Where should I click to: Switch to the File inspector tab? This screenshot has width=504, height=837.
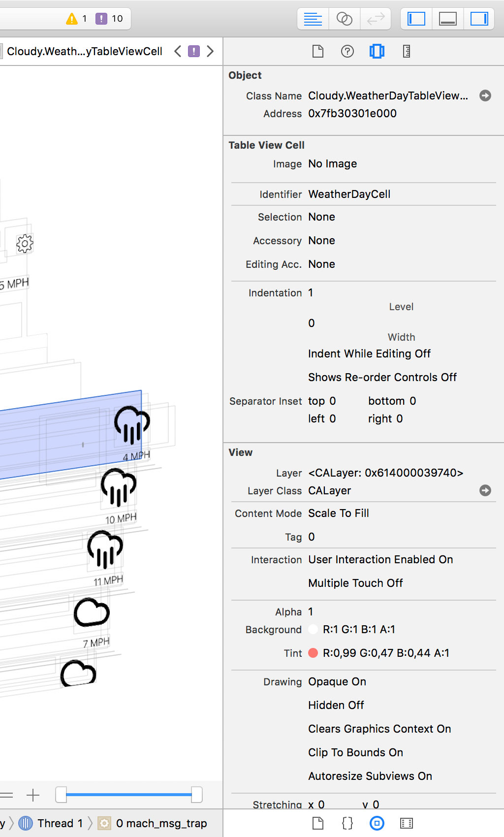[318, 51]
